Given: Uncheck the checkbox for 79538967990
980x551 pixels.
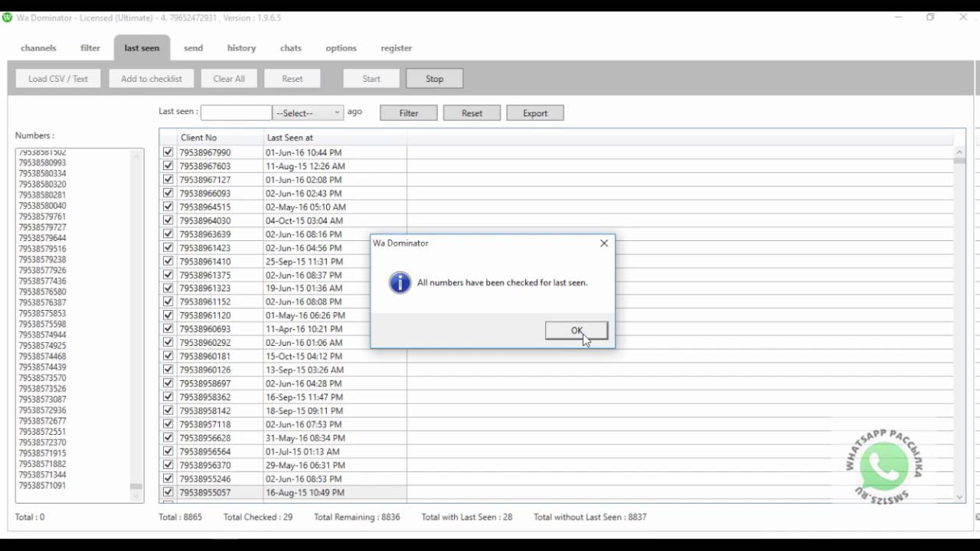Looking at the screenshot, I should pos(168,152).
